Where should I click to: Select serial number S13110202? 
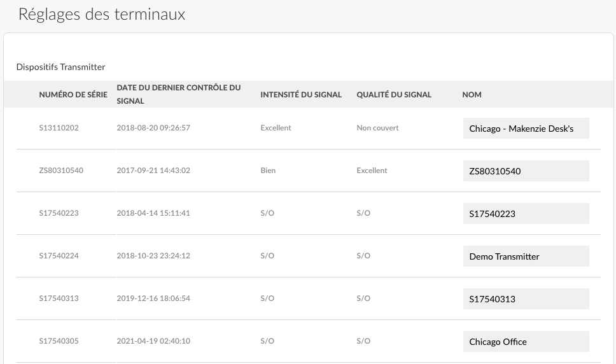[59, 128]
